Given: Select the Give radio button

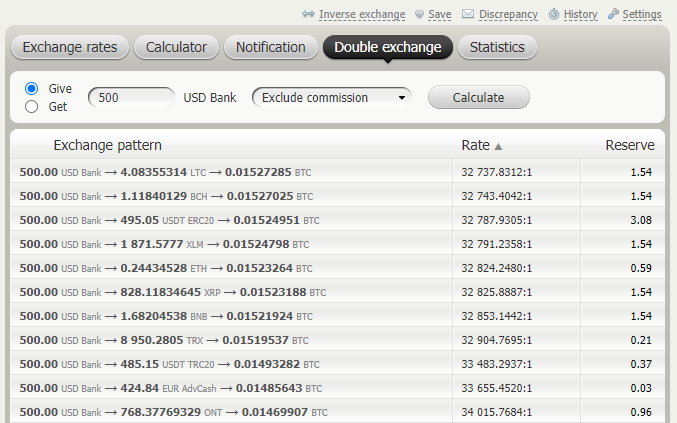Looking at the screenshot, I should tap(32, 88).
